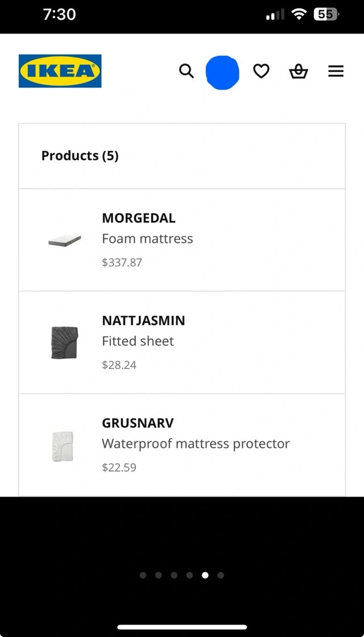Open the search magnifier icon
The height and width of the screenshot is (637, 364).
(x=187, y=71)
